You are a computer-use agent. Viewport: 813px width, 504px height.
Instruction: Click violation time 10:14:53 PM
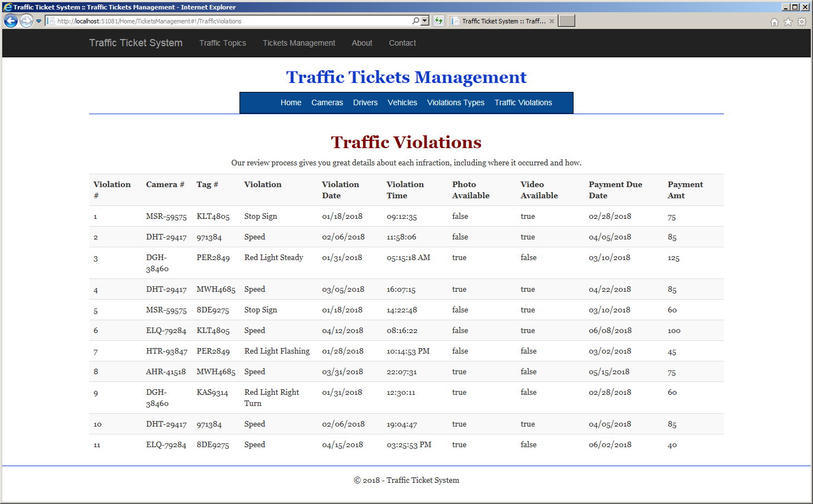408,351
